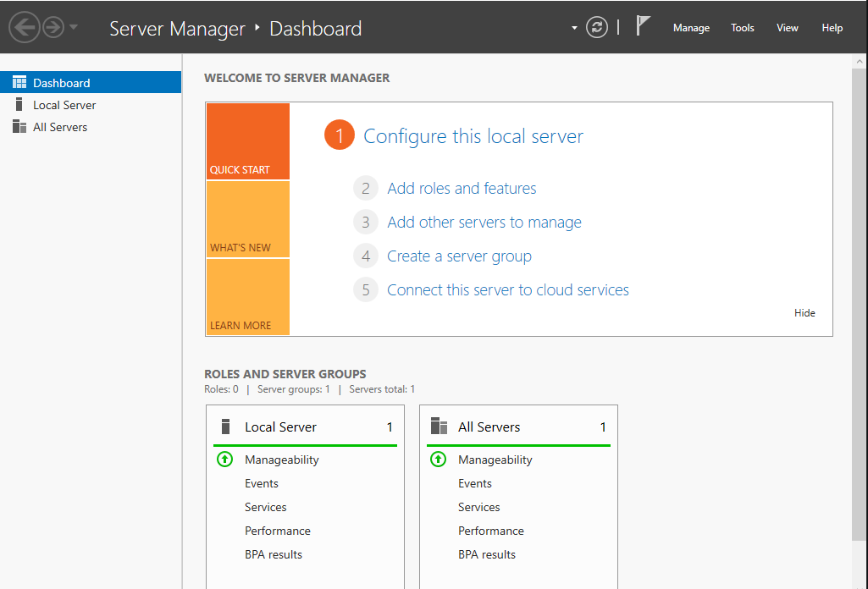
Task: Click the Back navigation arrow
Action: tap(25, 27)
